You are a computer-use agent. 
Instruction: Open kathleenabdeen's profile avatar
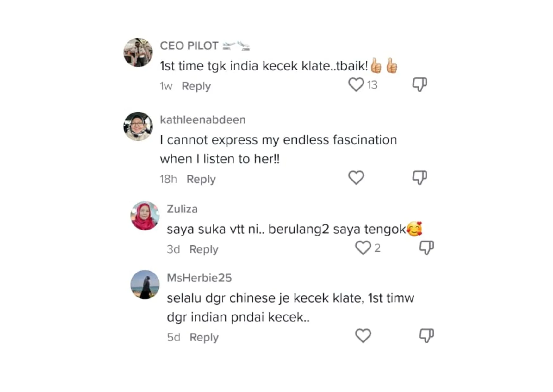(138, 126)
